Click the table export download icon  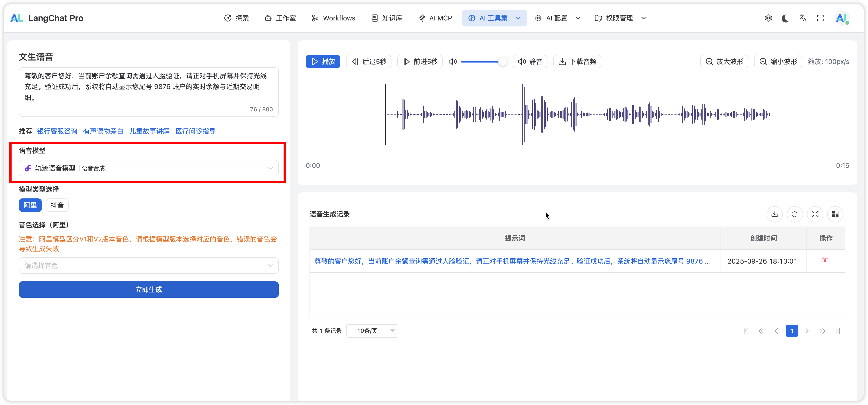(x=775, y=214)
